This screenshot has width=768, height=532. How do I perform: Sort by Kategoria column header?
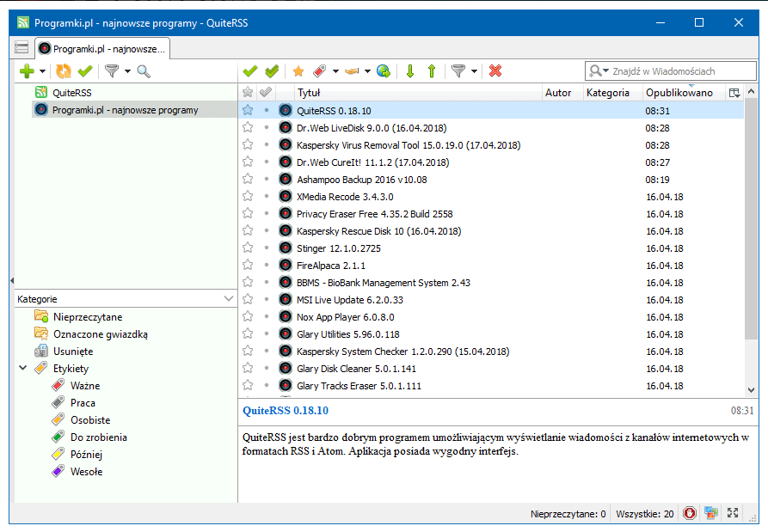612,93
